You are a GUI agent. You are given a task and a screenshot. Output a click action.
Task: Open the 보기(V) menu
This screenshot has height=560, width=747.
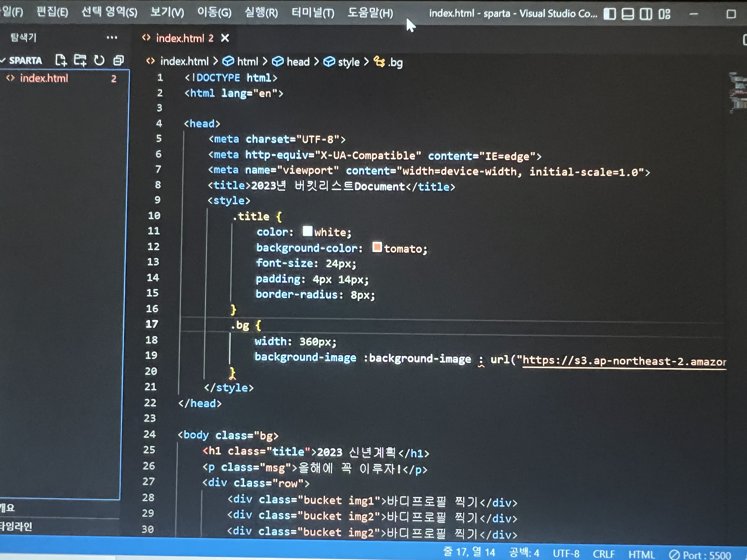pos(167,12)
